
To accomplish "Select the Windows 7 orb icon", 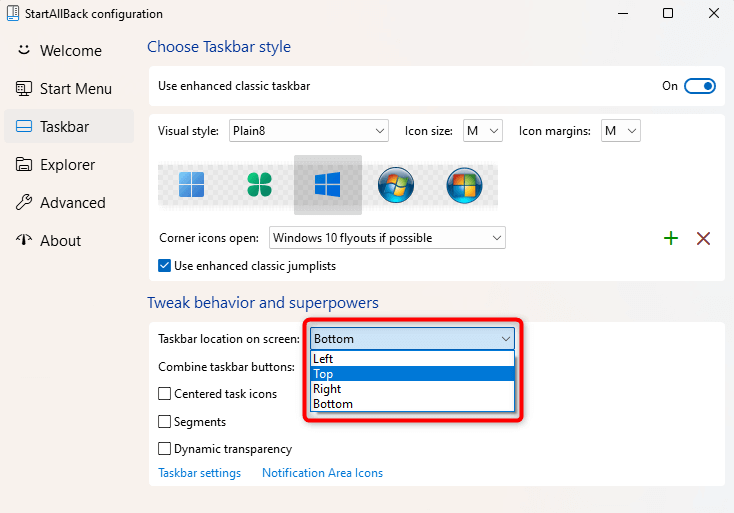I will point(395,185).
